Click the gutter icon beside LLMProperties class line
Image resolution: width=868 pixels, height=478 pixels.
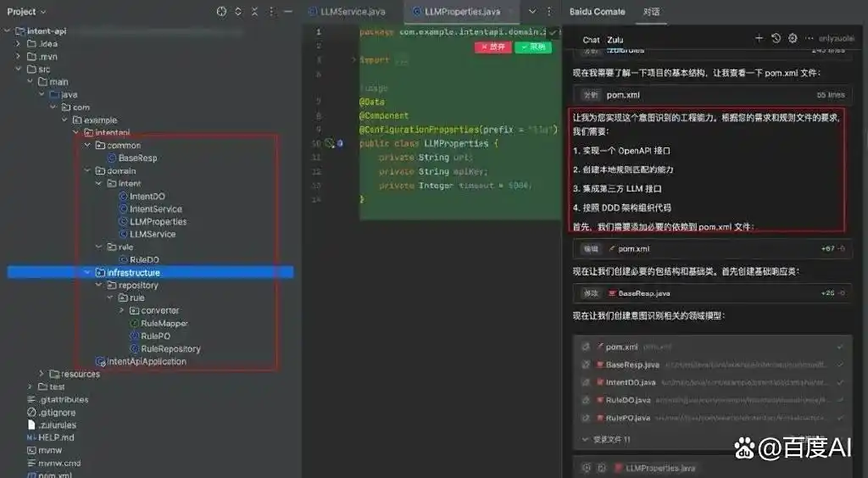pyautogui.click(x=330, y=143)
